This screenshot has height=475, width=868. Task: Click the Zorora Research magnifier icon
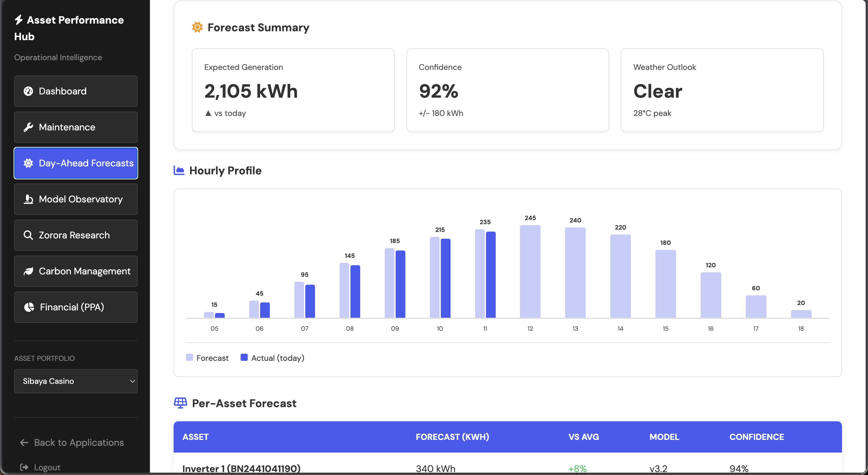point(29,235)
